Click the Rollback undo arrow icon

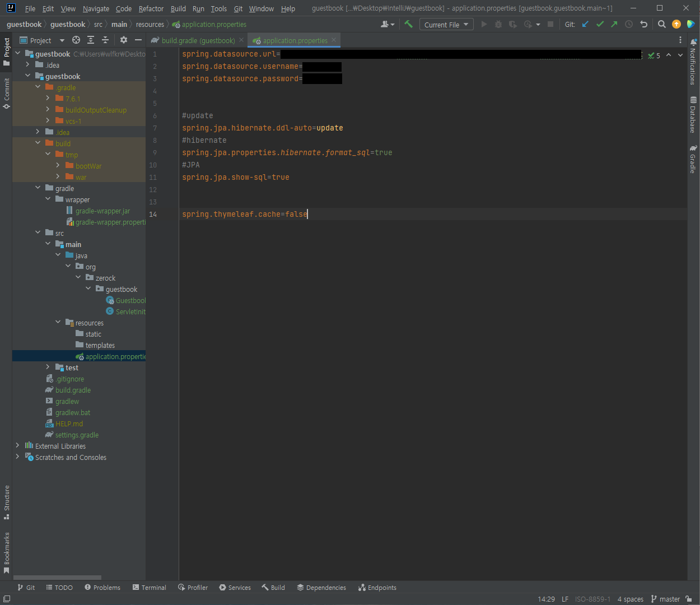point(643,24)
